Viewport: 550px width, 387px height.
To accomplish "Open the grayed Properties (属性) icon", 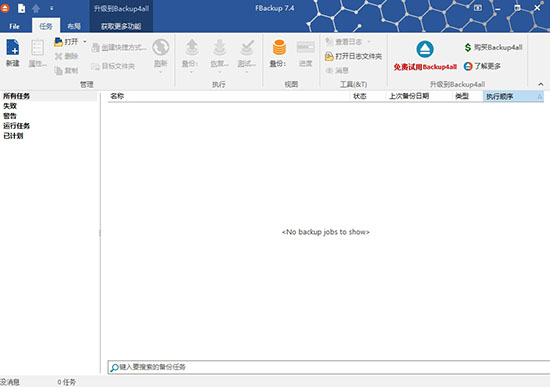I will 37,48.
